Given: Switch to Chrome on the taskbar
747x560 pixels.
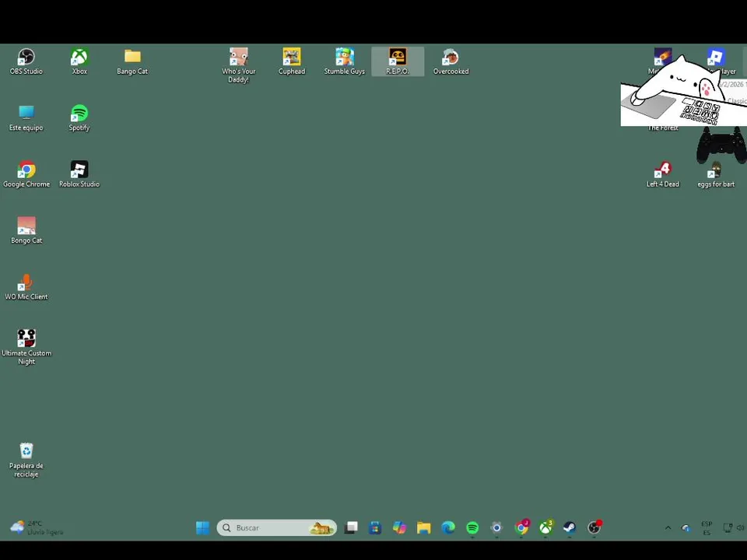Looking at the screenshot, I should [521, 527].
